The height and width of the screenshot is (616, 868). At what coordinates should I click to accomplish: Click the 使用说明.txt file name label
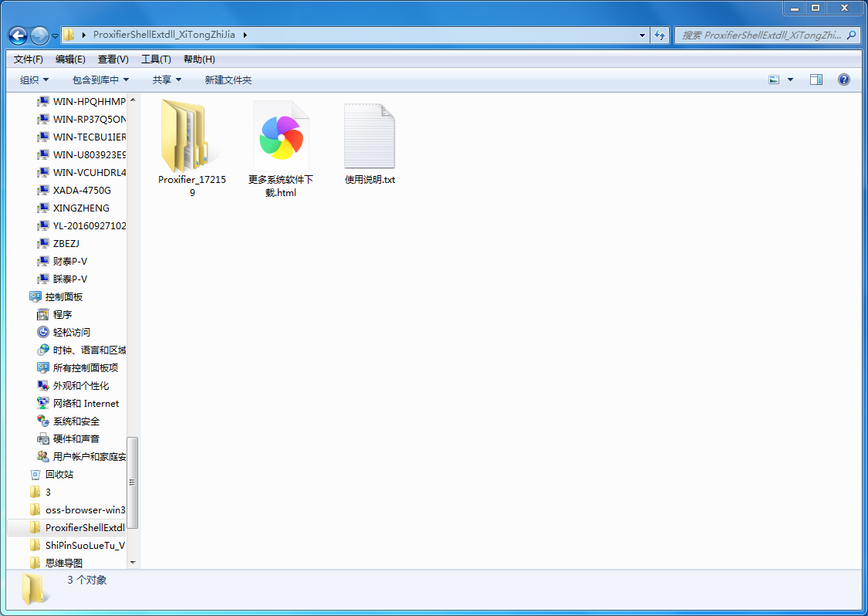coord(370,180)
